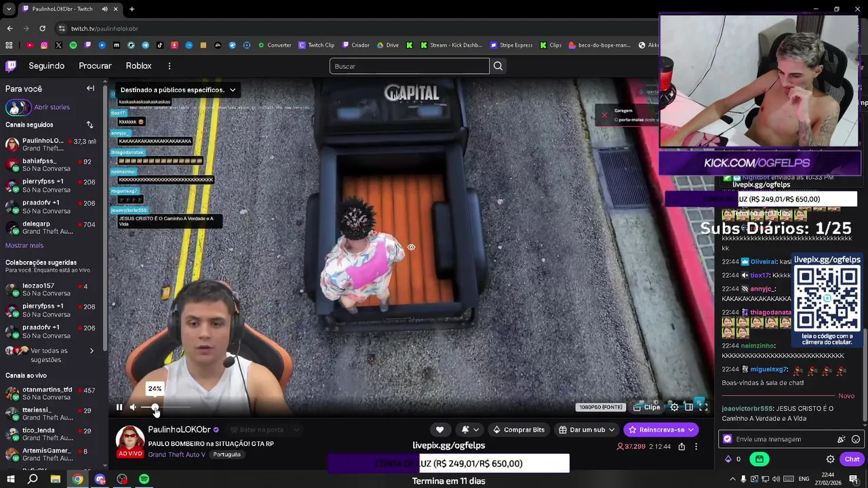868x488 pixels.
Task: Open Drive bookmark
Action: coord(388,45)
